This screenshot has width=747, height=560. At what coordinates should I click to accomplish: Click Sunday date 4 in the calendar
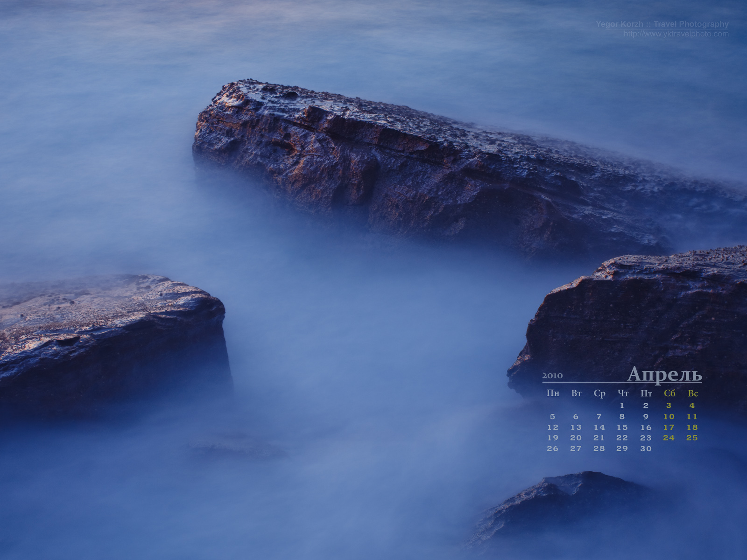(692, 406)
